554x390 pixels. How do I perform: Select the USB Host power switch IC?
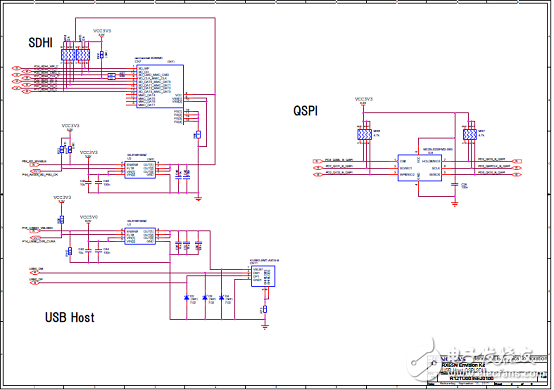140,236
